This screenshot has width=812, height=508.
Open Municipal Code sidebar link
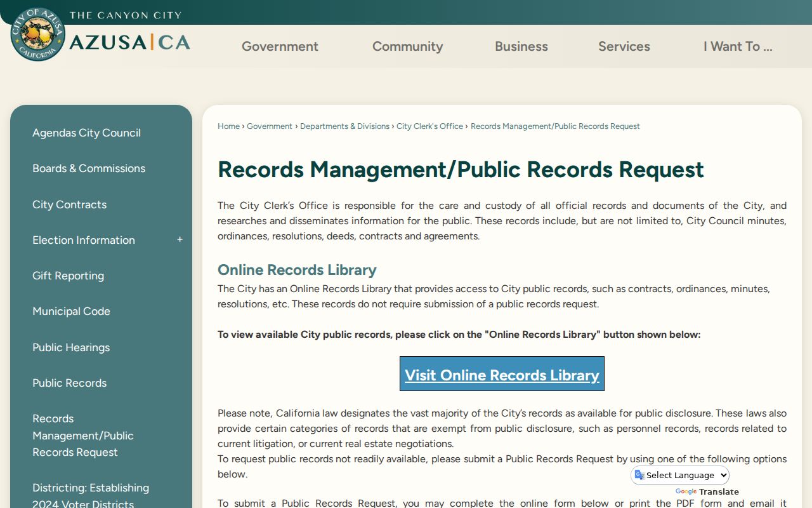(x=71, y=311)
